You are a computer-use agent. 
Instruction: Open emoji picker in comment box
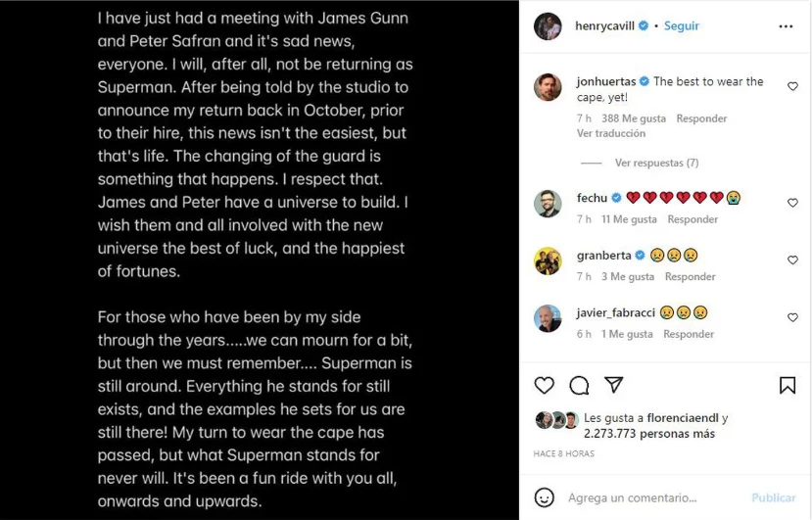(x=545, y=497)
